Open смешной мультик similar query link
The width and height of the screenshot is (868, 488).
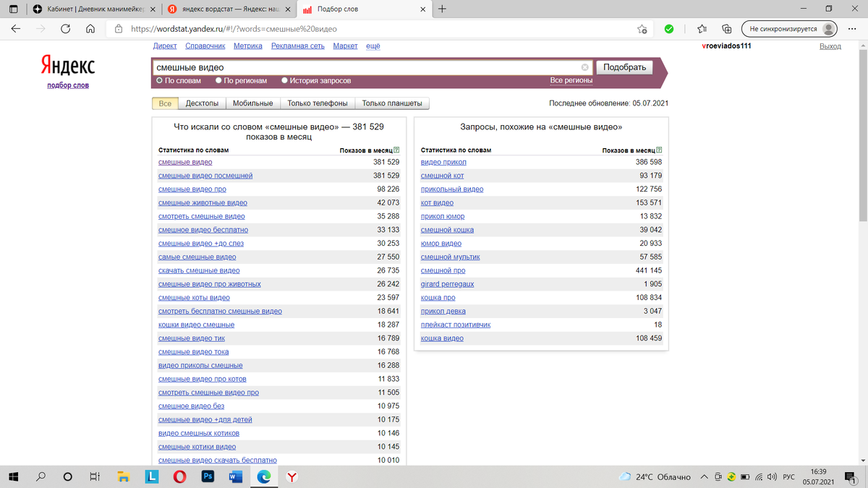click(x=450, y=257)
